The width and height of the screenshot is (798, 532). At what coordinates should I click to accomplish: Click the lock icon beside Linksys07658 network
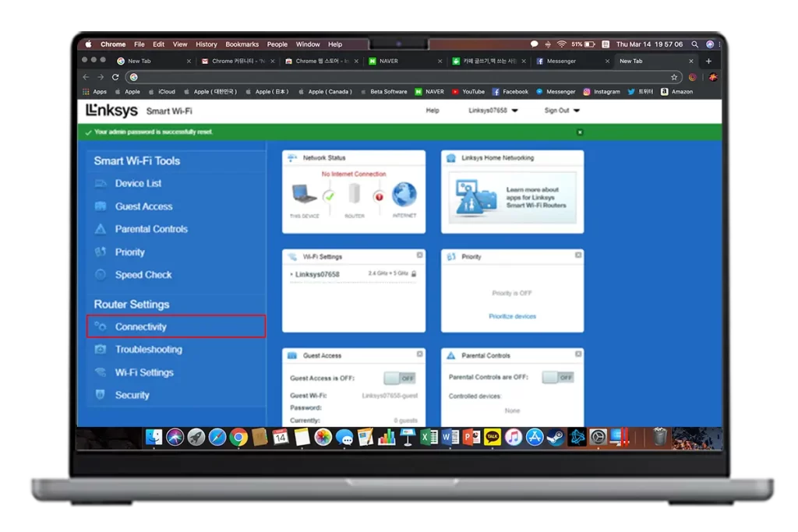click(414, 273)
